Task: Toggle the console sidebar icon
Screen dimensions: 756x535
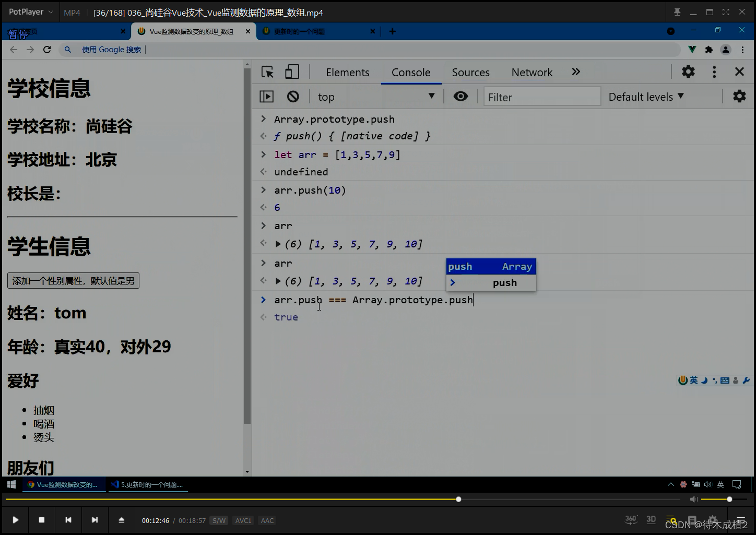Action: click(266, 97)
